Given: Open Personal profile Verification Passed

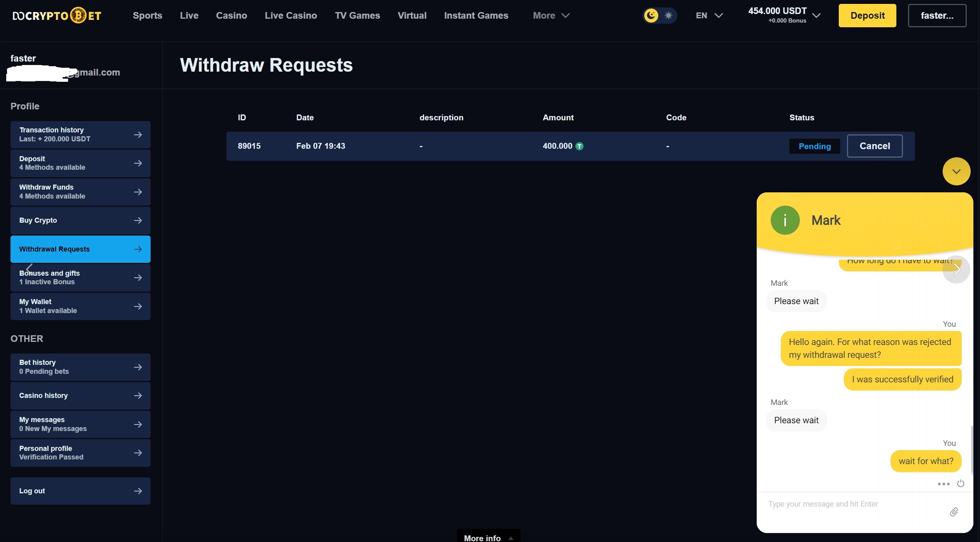Looking at the screenshot, I should point(81,453).
